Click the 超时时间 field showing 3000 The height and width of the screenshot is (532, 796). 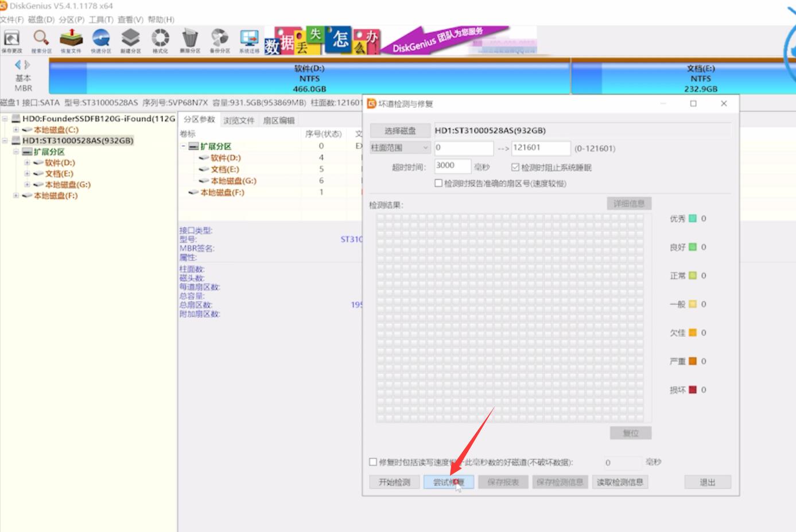[x=452, y=166]
